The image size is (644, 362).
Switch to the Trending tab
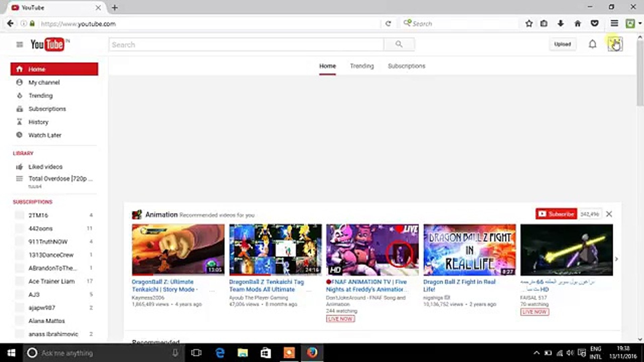click(362, 66)
